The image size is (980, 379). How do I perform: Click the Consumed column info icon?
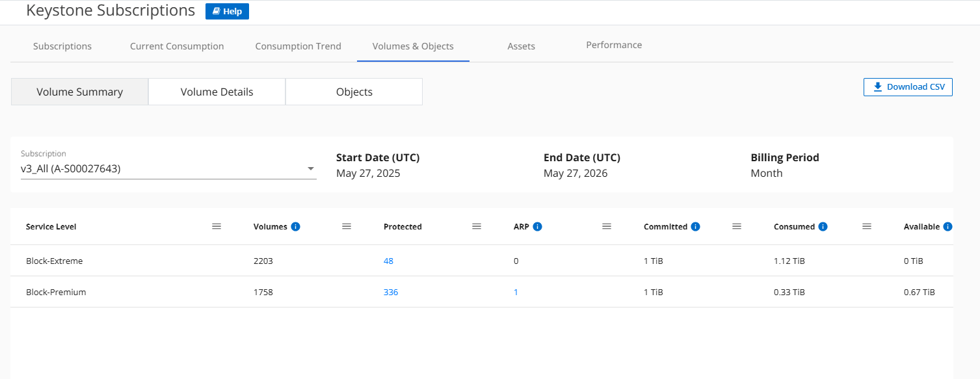tap(823, 227)
